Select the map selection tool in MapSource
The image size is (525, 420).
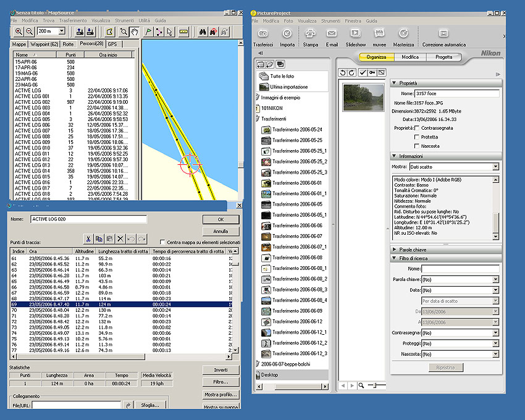[x=109, y=32]
